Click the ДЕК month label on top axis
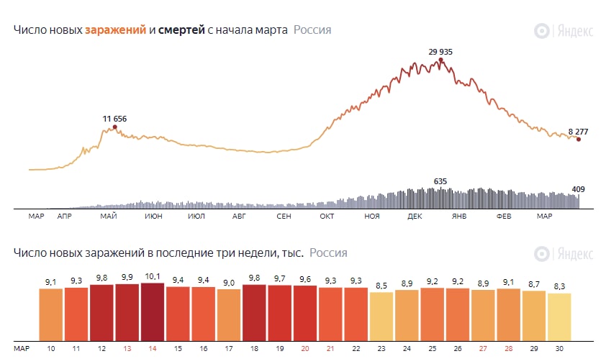This screenshot has height=364, width=606. pos(415,216)
